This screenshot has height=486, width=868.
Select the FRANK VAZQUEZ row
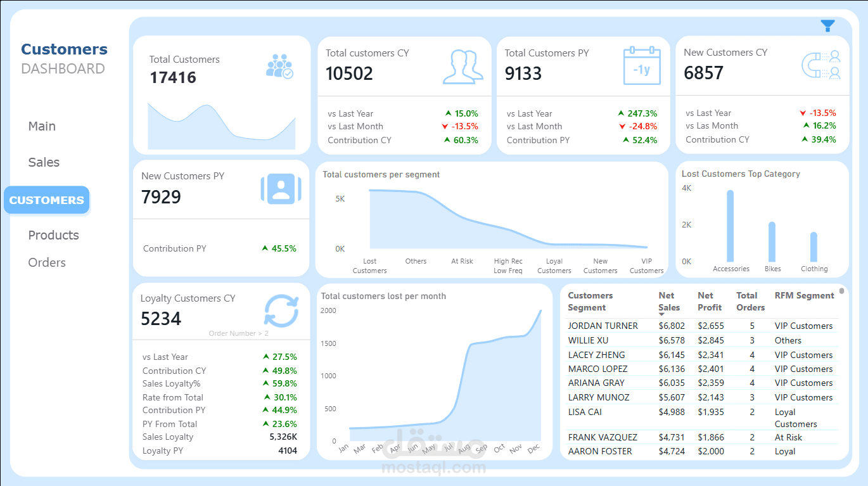point(701,437)
